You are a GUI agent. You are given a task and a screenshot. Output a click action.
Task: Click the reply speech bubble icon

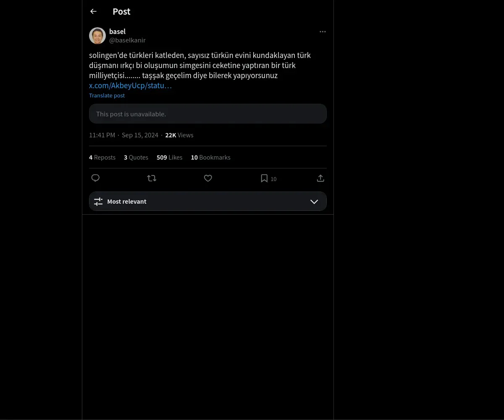tap(95, 178)
